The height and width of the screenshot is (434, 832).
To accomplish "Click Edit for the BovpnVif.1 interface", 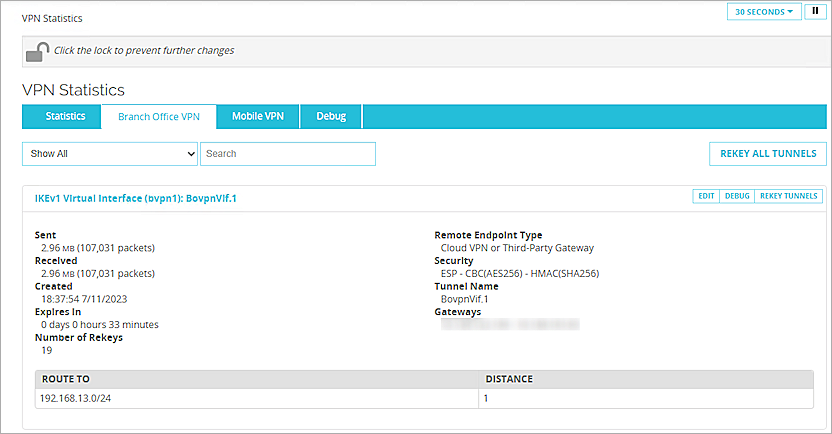I will pyautogui.click(x=706, y=196).
